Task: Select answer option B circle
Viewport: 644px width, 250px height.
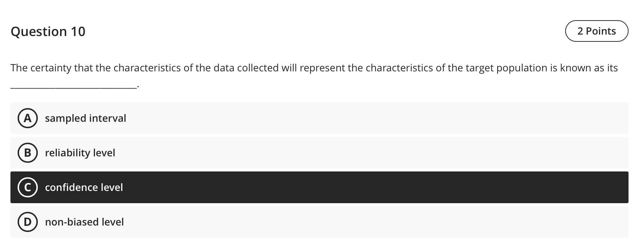Action: [x=27, y=153]
